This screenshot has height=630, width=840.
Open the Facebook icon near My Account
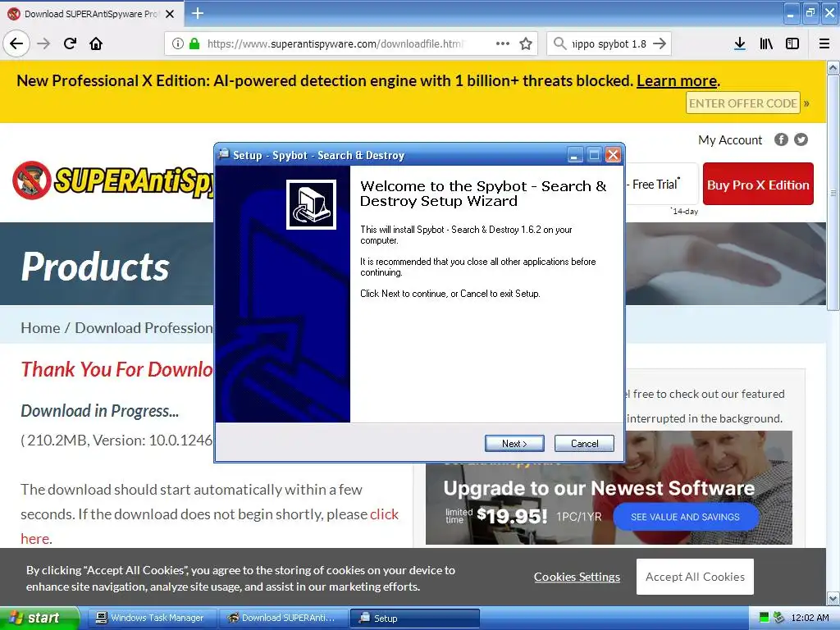click(x=781, y=139)
